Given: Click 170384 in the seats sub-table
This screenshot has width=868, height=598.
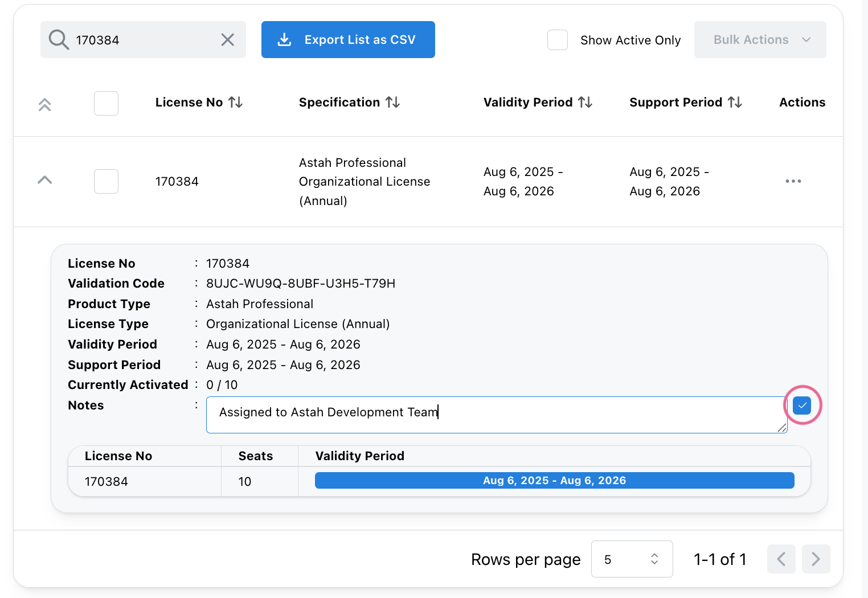Looking at the screenshot, I should click(107, 482).
